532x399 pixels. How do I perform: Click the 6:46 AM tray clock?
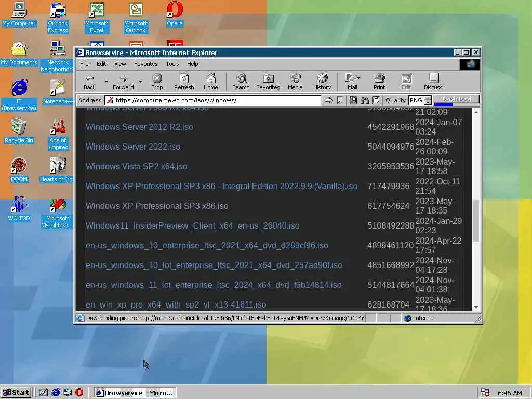tap(510, 393)
